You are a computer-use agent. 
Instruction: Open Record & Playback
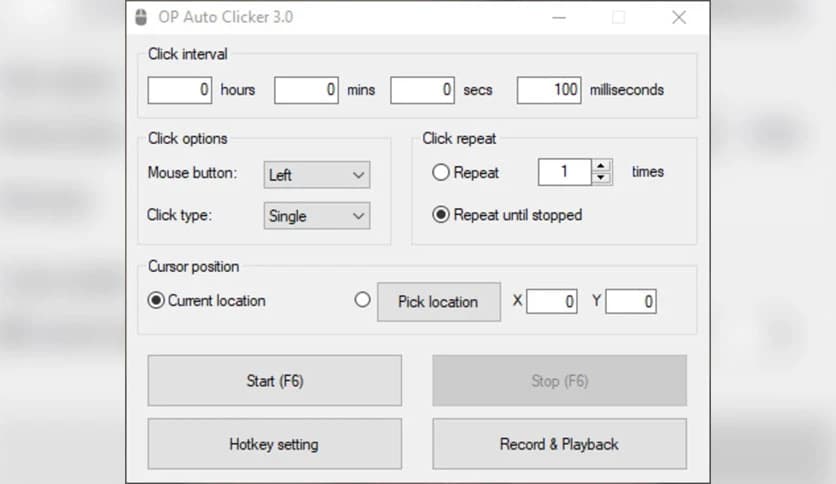[x=559, y=444]
